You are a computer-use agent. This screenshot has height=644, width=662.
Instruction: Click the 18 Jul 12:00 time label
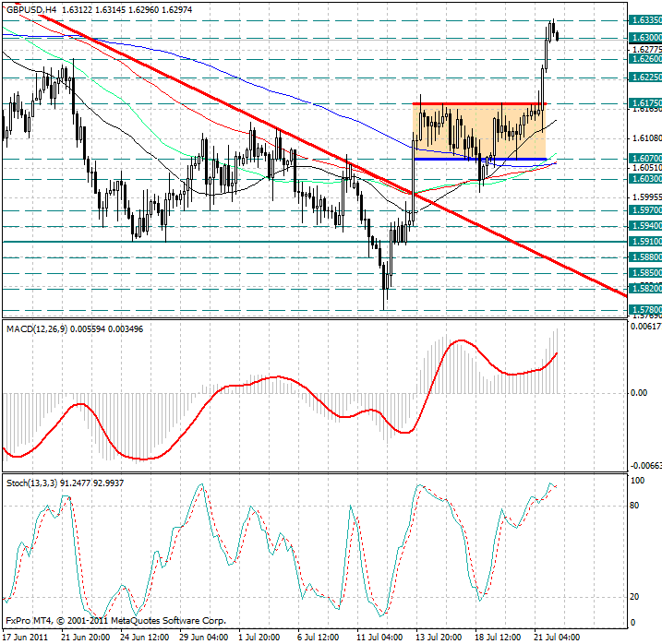coord(500,637)
